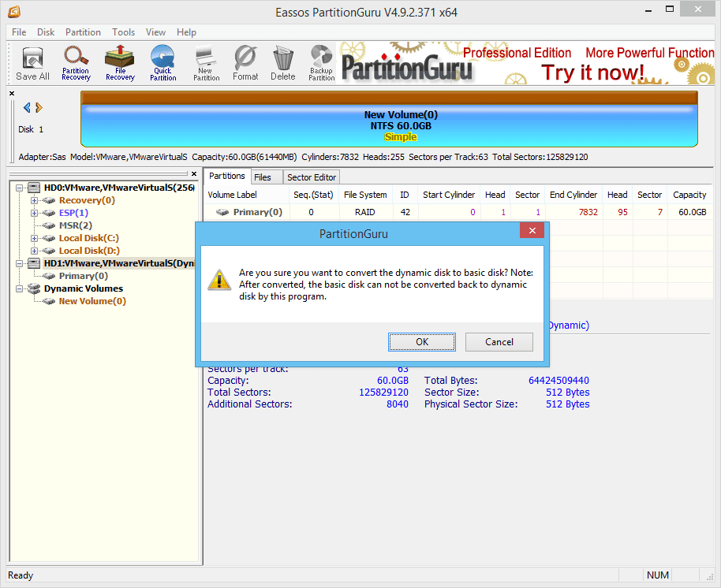Image resolution: width=721 pixels, height=588 pixels.
Task: Open Partition Recovery tool
Action: (x=76, y=64)
